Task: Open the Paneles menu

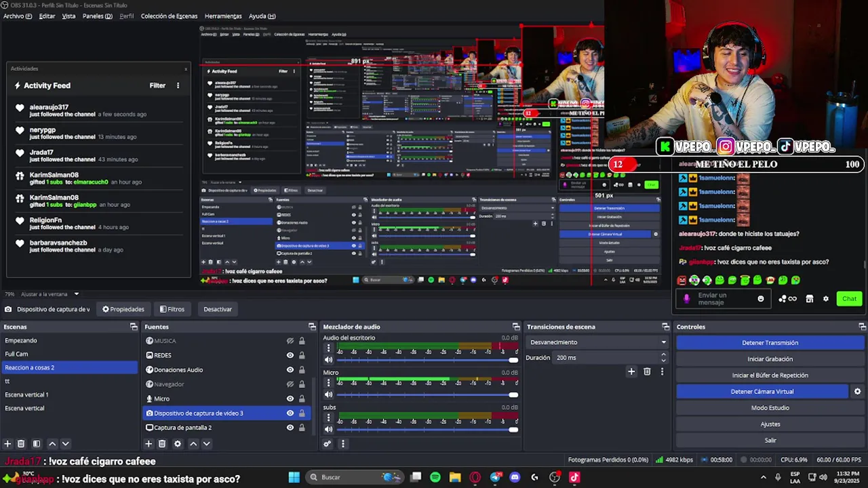Action: click(x=97, y=16)
